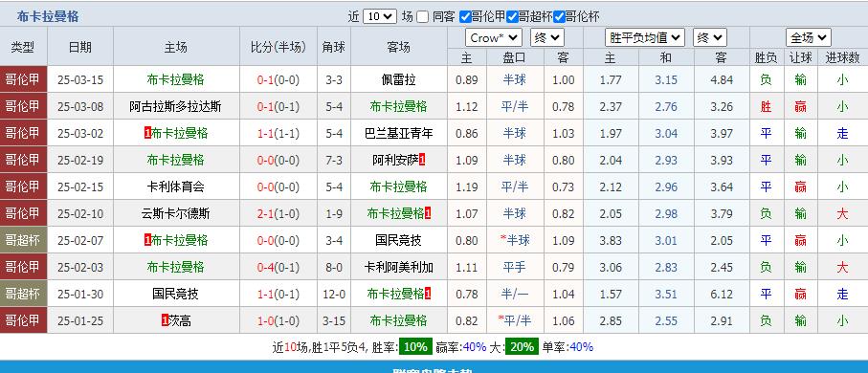Click red card badge on 25-02-10 布卡拉曼格
Screen dimensions: 868x373
tap(428, 213)
